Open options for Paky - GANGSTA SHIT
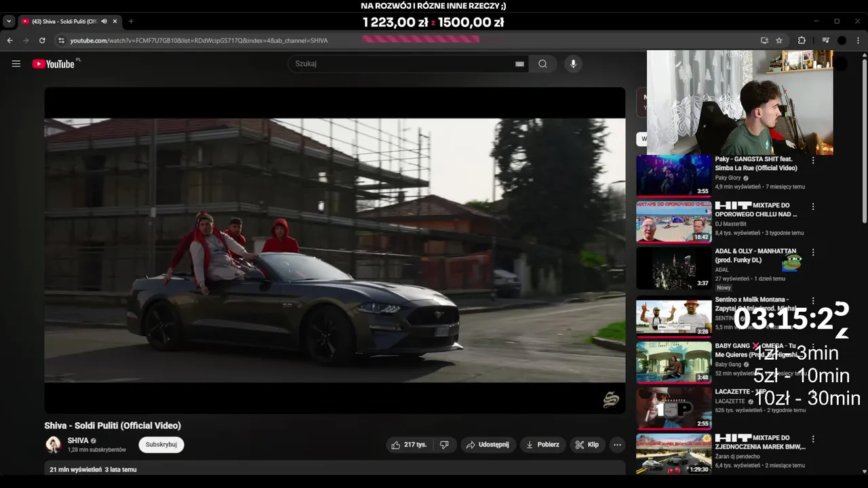The width and height of the screenshot is (868, 488). [x=813, y=161]
